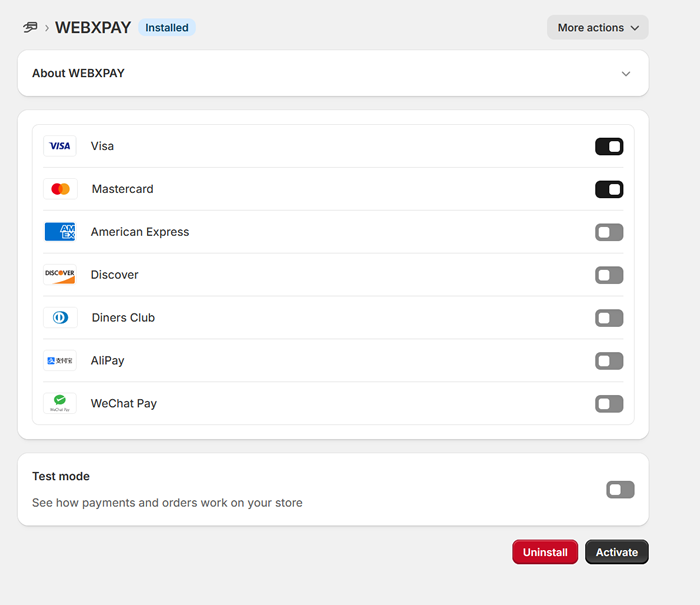
Task: Click the WeChat Pay logo
Action: tap(60, 404)
